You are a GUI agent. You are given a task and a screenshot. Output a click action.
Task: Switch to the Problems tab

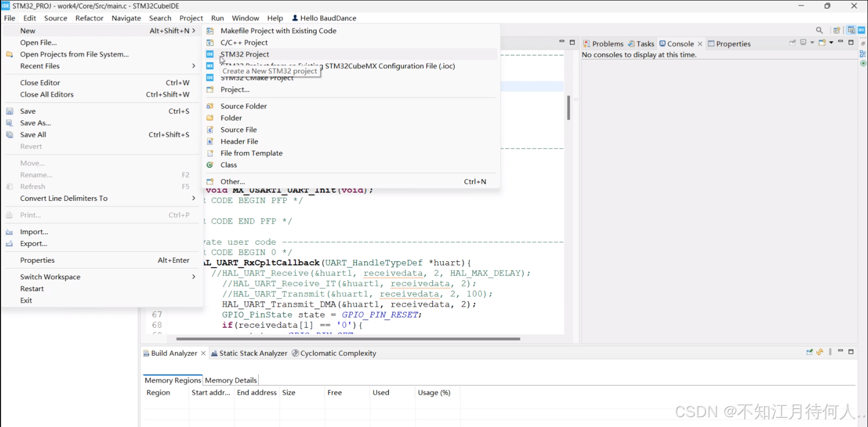(603, 44)
